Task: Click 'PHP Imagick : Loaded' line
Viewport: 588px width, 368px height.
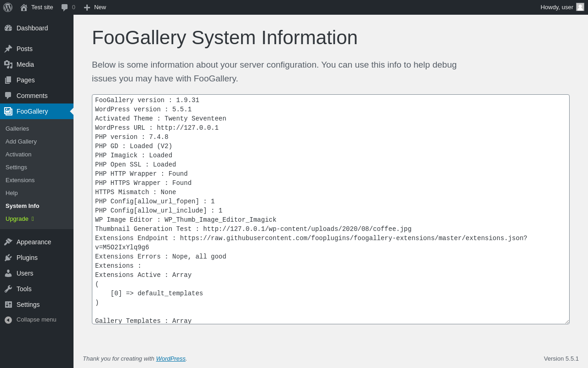Action: pyautogui.click(x=134, y=155)
